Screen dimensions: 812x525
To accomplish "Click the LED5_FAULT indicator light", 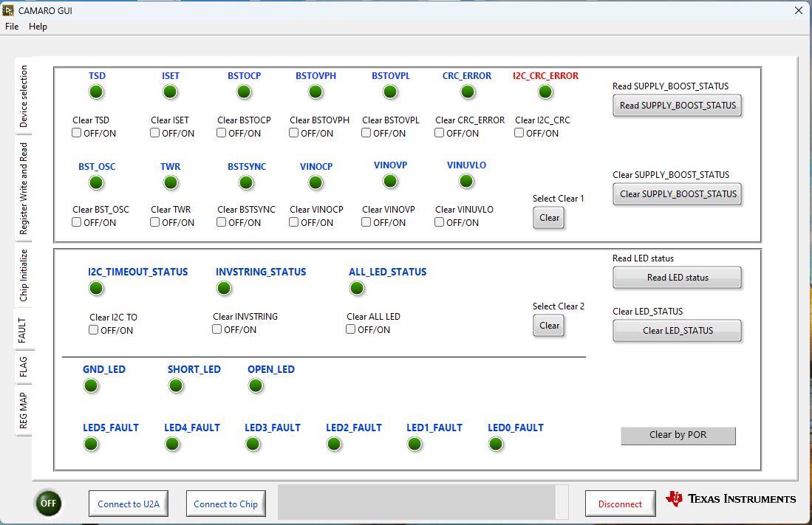I will (91, 444).
